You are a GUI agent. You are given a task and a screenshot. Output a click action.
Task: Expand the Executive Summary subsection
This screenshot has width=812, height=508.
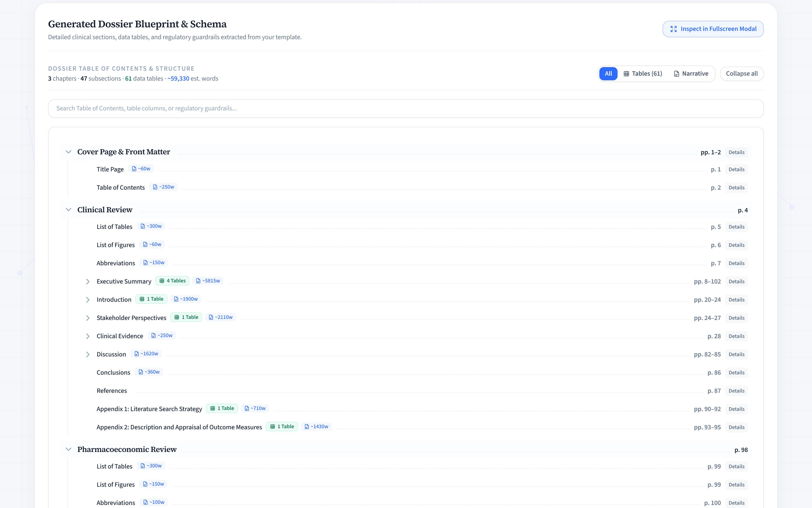(x=88, y=282)
